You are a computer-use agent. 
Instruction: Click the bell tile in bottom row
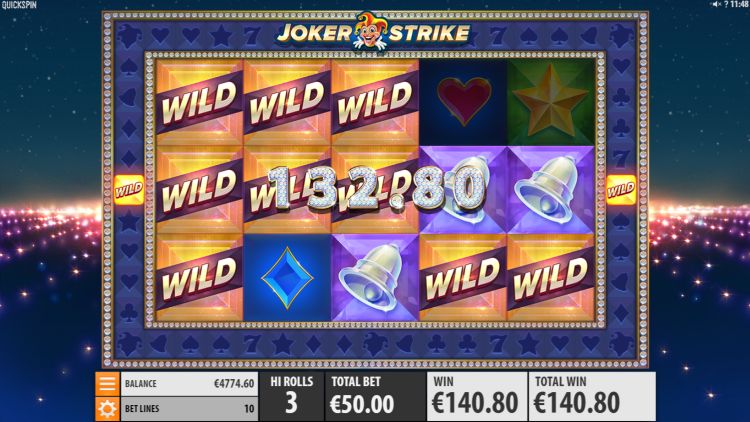[x=375, y=278]
